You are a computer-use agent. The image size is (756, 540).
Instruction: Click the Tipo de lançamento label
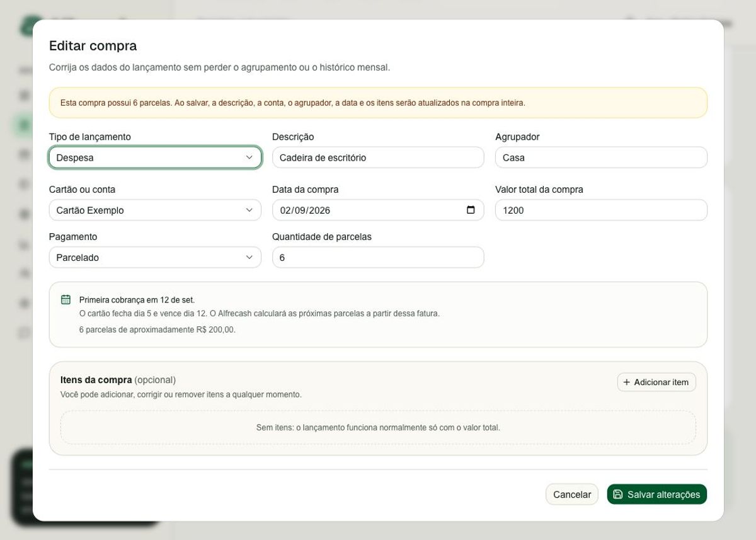coord(90,137)
